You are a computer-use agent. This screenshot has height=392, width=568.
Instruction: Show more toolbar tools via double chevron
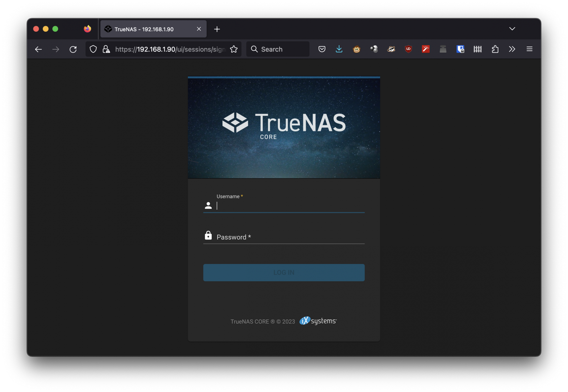pos(512,49)
